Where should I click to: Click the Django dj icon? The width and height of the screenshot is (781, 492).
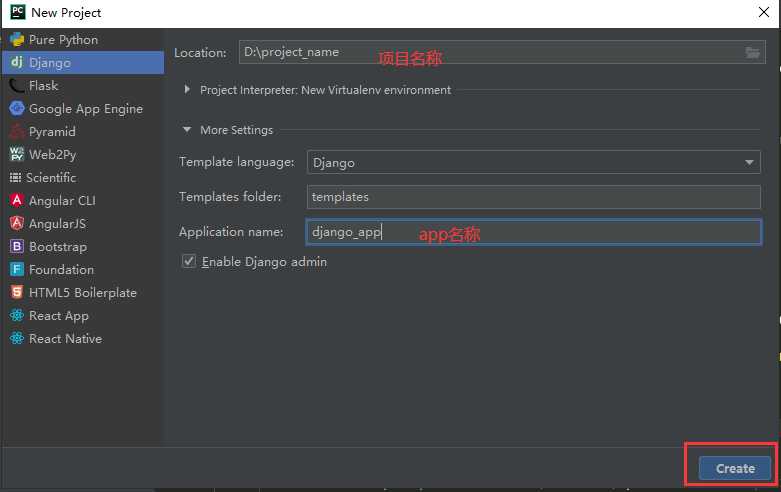17,62
